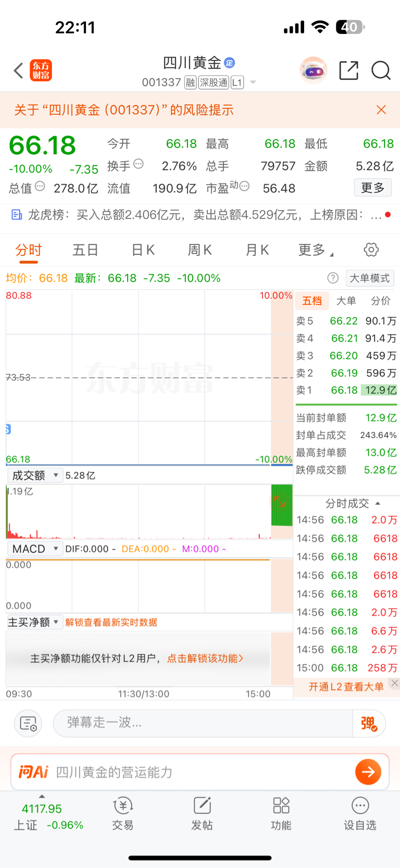The image size is (400, 868).
Task: Close the 开通L2查看大单 banner
Action: coord(395,683)
